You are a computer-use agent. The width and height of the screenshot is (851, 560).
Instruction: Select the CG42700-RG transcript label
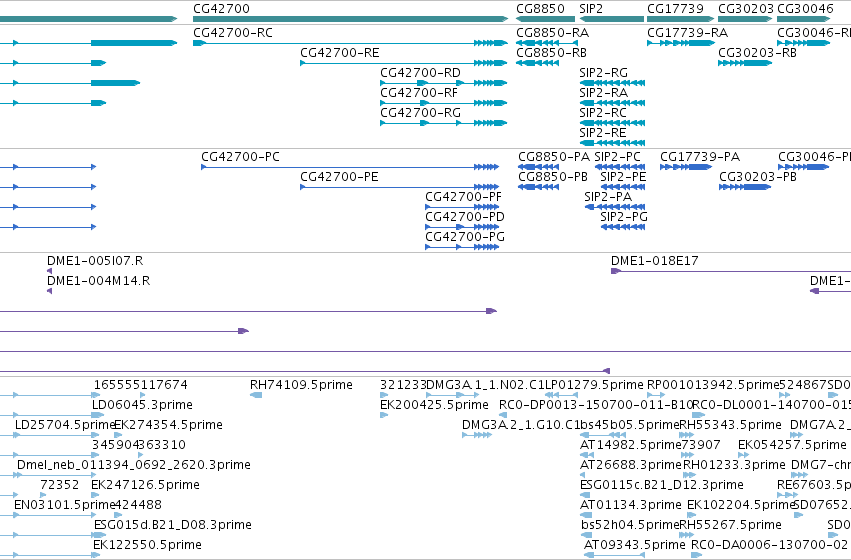coord(421,113)
